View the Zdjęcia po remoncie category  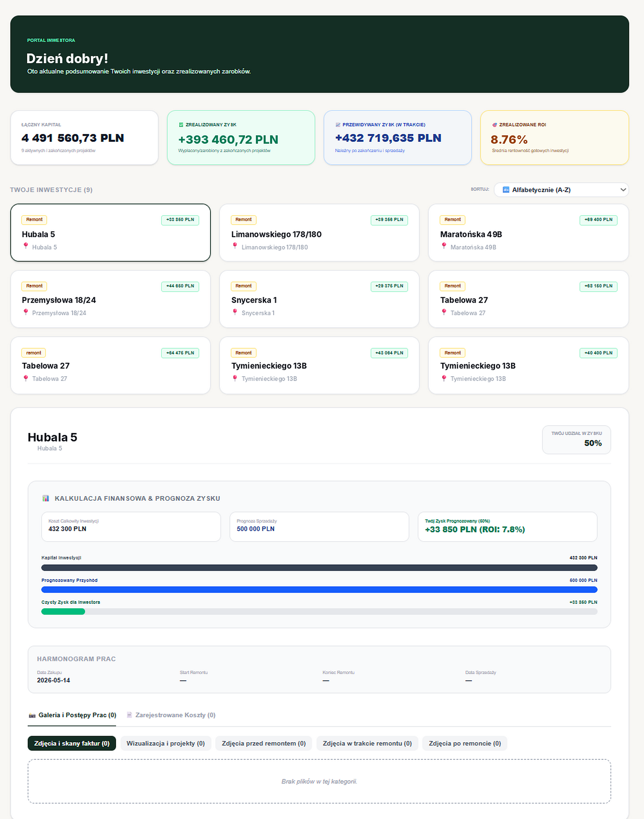(465, 743)
